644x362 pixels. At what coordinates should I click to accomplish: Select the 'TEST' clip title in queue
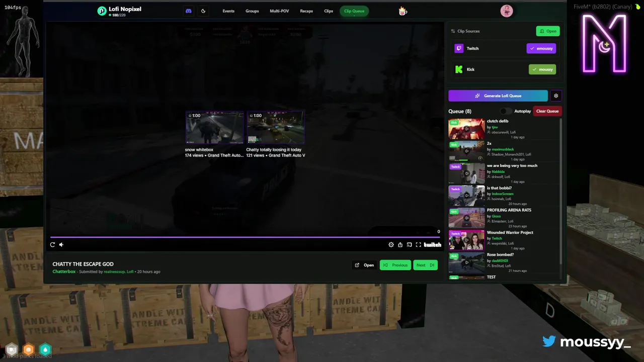click(491, 277)
